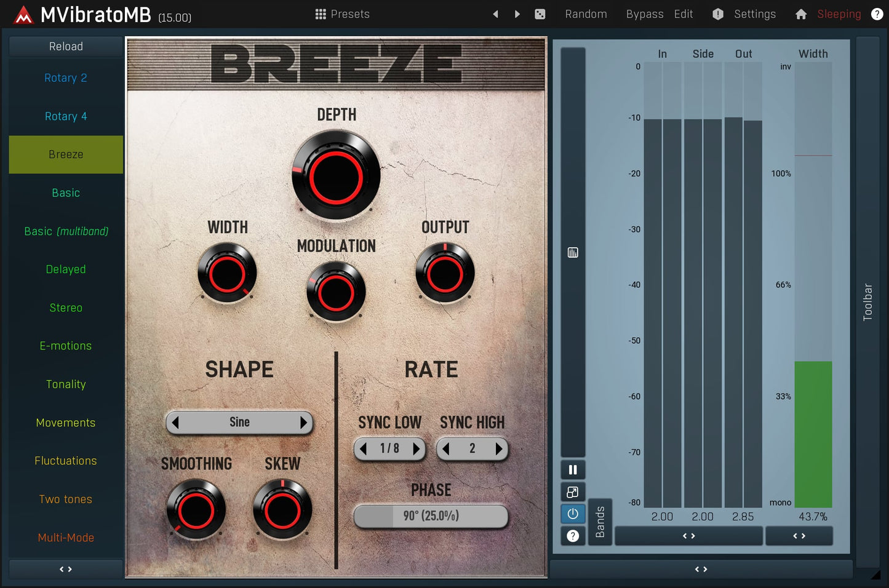Click the meter popup window icon
The height and width of the screenshot is (588, 889).
[573, 492]
